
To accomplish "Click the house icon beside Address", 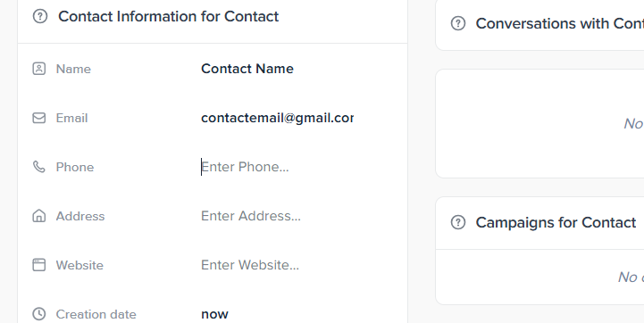I will 39,216.
